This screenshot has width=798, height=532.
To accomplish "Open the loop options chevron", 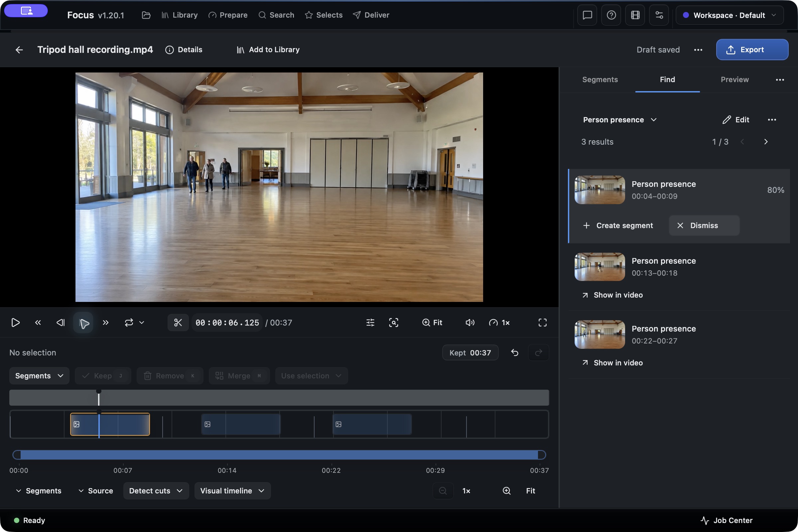I will point(142,322).
